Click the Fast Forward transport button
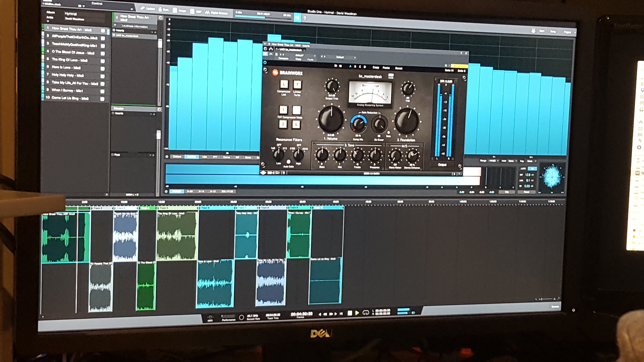Viewport: 644px width, 362px height. pyautogui.click(x=331, y=314)
